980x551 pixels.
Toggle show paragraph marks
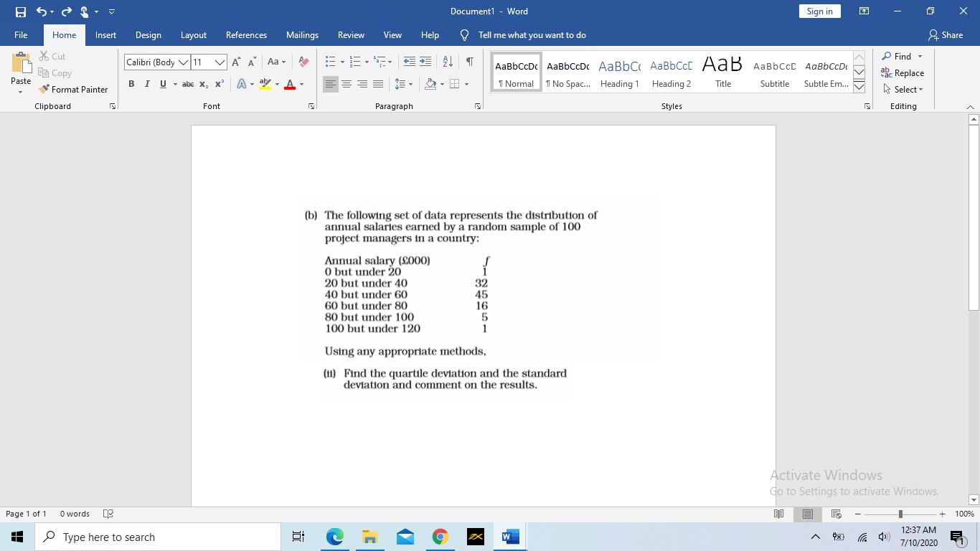pos(469,62)
